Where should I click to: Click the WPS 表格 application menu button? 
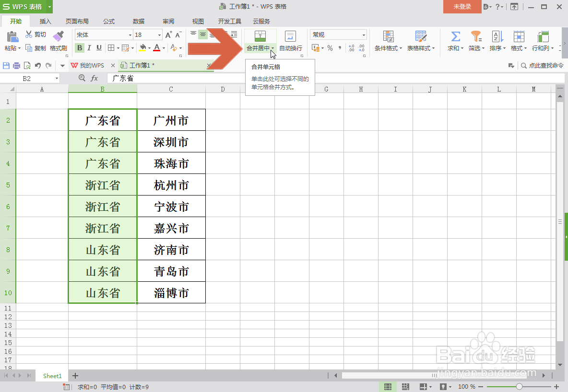[x=26, y=7]
